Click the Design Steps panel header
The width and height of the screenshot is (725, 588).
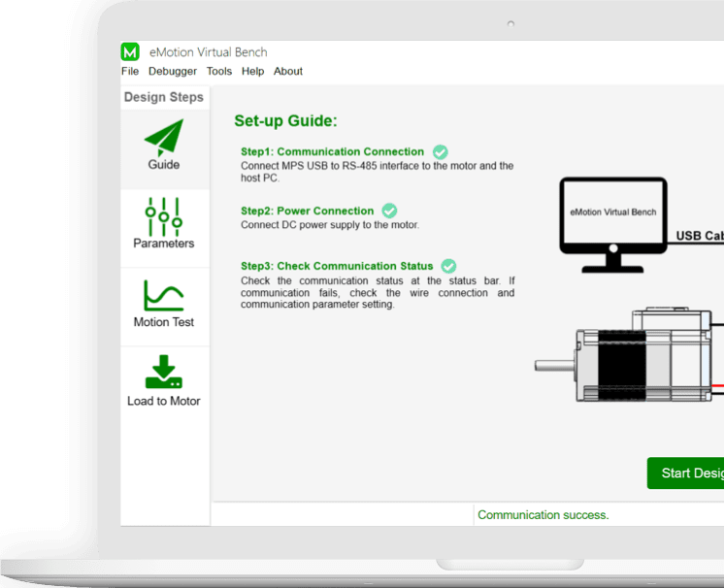point(164,97)
